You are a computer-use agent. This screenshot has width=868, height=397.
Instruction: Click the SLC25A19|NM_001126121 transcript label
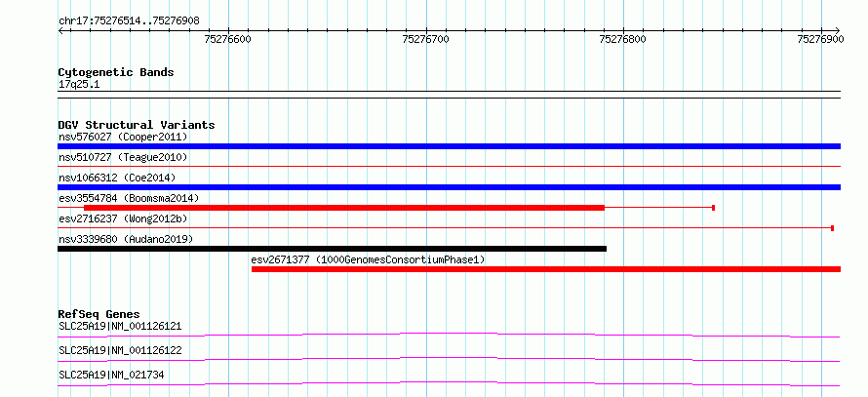[x=120, y=326]
